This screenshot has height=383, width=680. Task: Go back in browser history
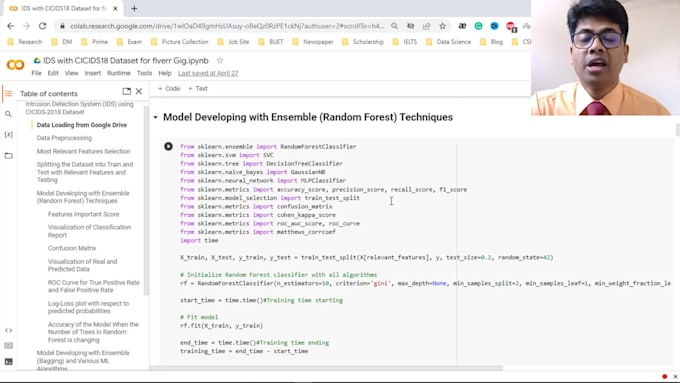coord(10,26)
